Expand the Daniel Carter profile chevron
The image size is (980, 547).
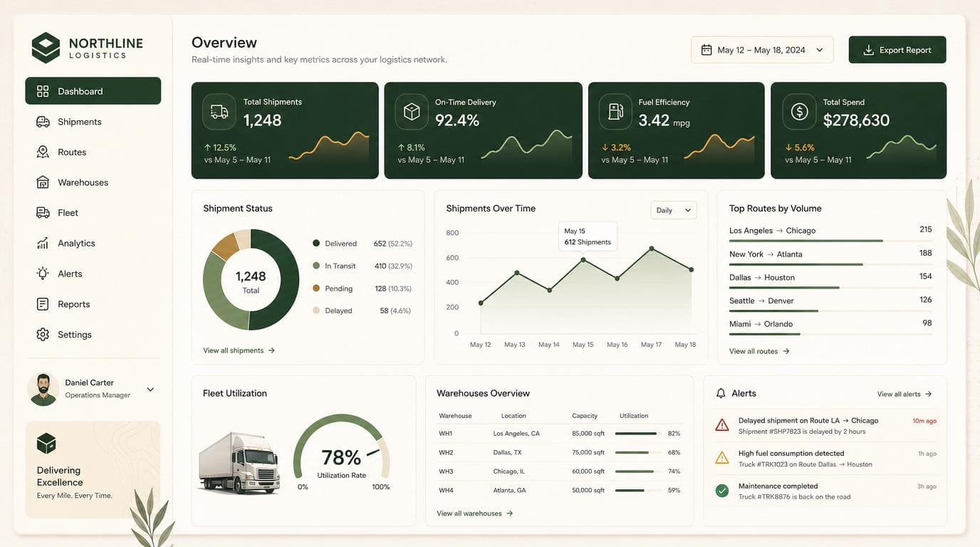(x=150, y=390)
